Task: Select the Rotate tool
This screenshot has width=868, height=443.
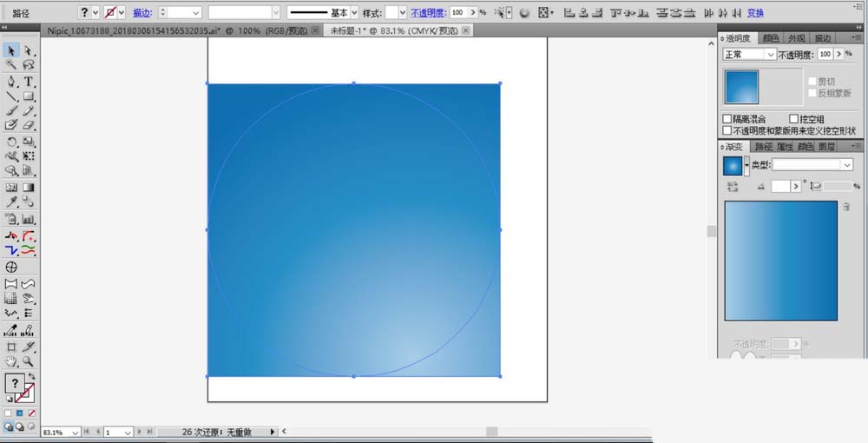Action: tap(11, 142)
